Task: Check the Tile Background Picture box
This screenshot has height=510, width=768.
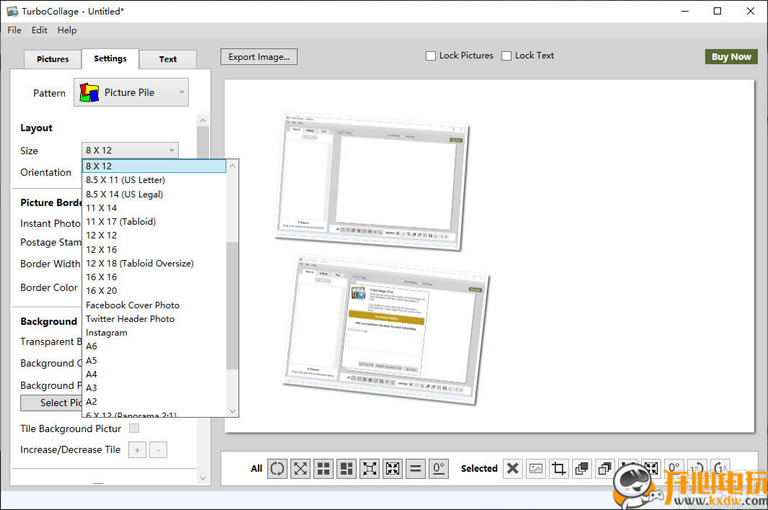Action: click(134, 429)
